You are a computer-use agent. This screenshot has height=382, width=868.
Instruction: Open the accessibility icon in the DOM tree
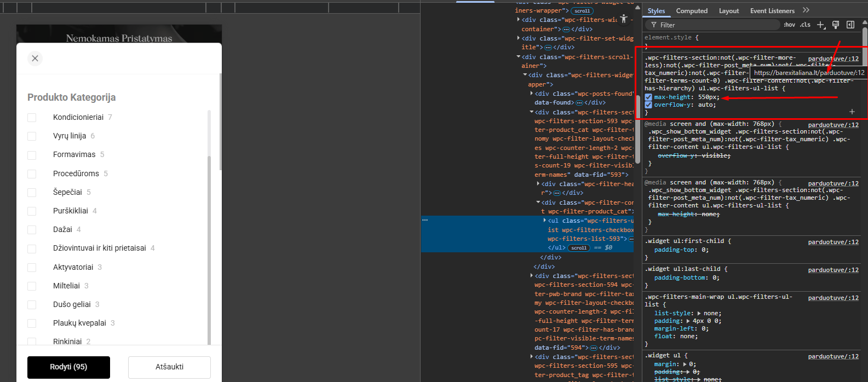(x=623, y=19)
